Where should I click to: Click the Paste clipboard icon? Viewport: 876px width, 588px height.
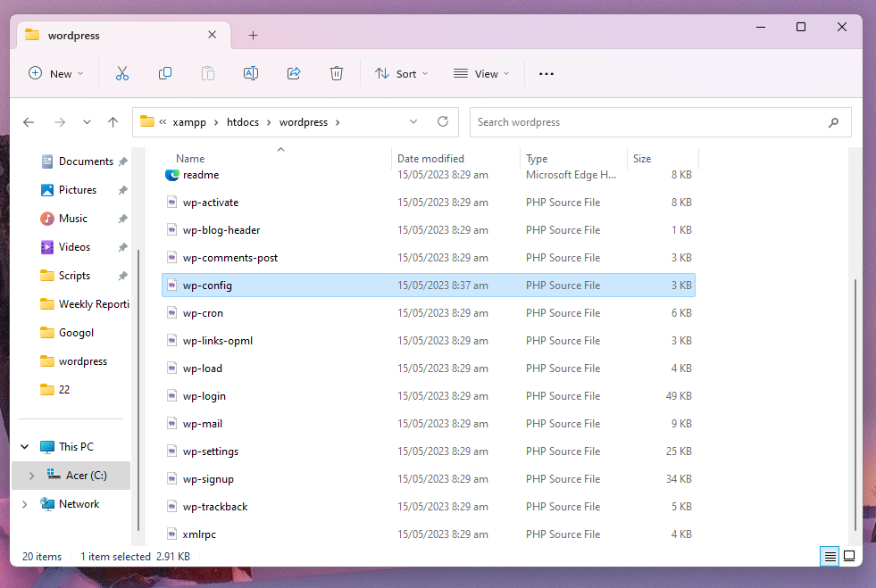click(x=208, y=74)
